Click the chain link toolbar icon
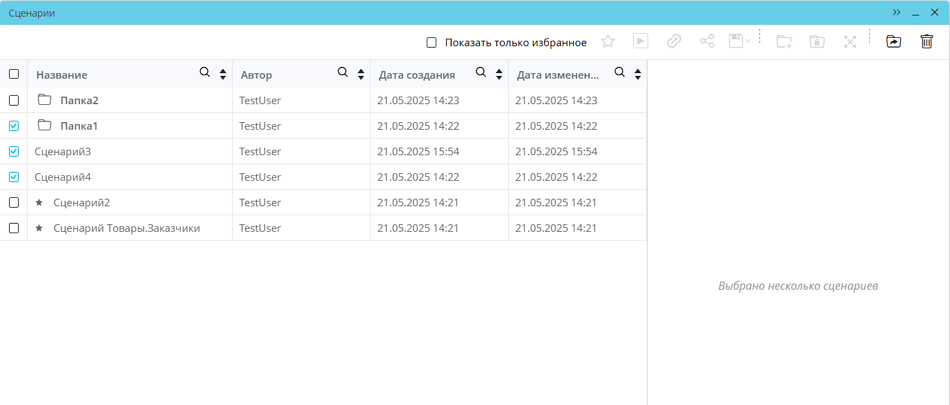Image resolution: width=950 pixels, height=405 pixels. tap(674, 42)
